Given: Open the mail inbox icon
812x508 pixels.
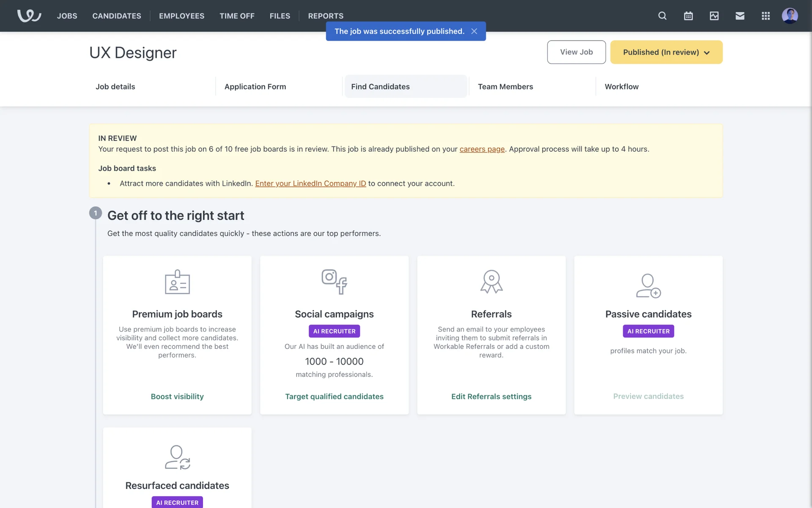Looking at the screenshot, I should tap(740, 16).
